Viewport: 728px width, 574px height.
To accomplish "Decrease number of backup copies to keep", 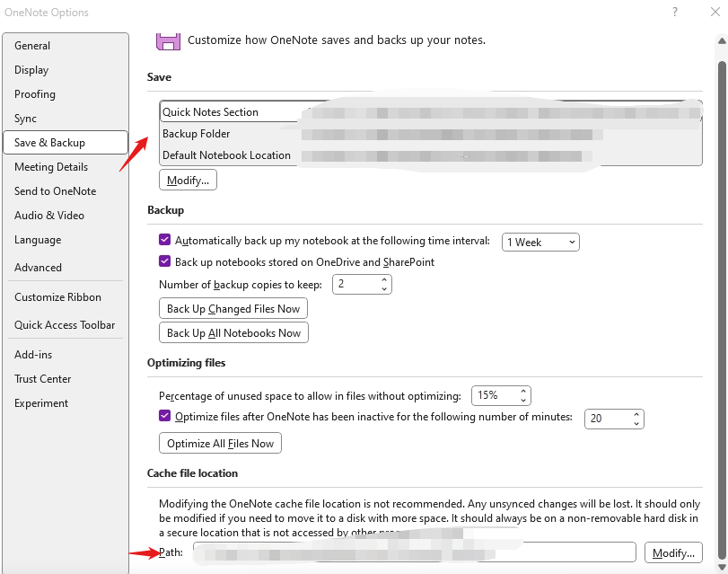I will (384, 288).
